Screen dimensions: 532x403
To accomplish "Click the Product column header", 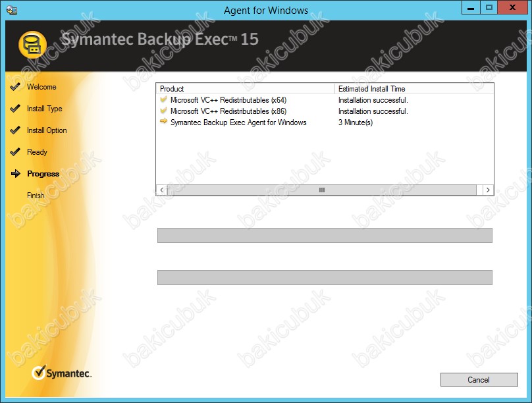I will (x=246, y=89).
